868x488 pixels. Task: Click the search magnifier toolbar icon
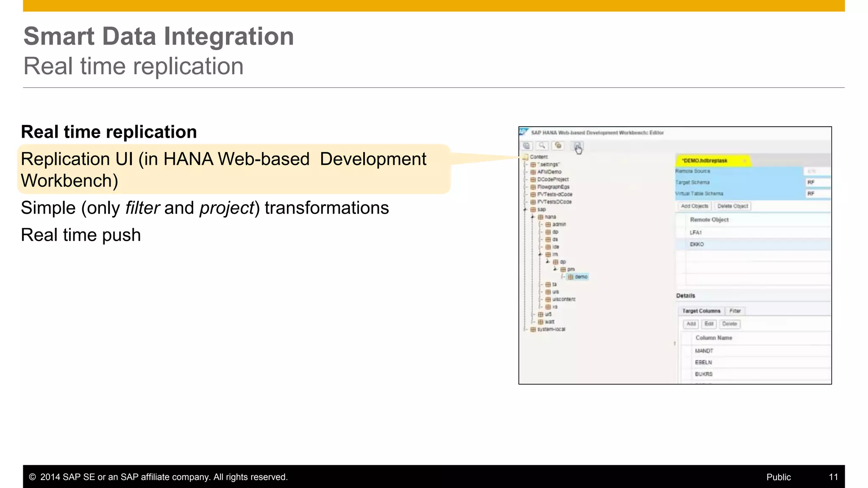click(542, 146)
